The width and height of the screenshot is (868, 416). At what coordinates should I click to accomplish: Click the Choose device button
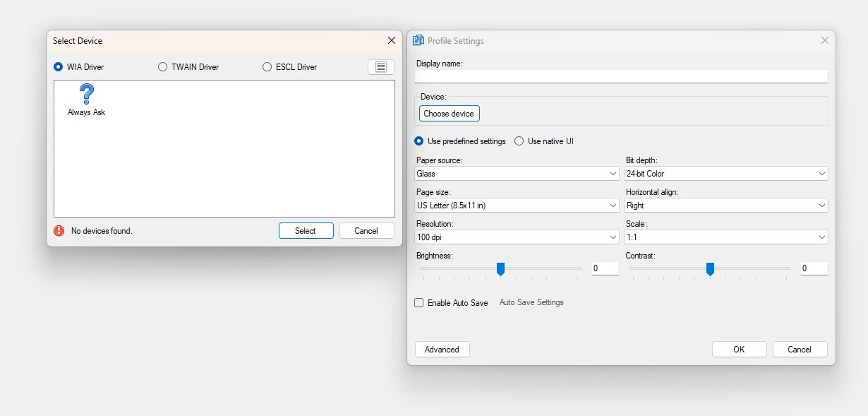click(x=450, y=114)
